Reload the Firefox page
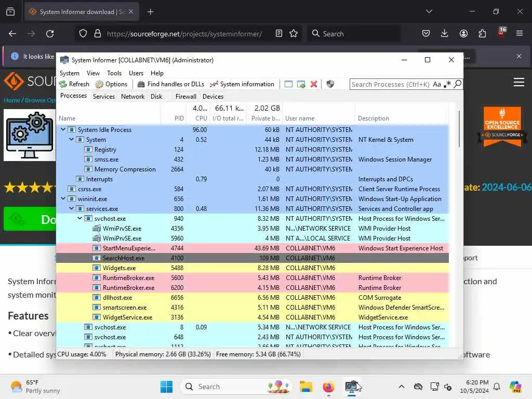This screenshot has width=532, height=399. (x=50, y=34)
